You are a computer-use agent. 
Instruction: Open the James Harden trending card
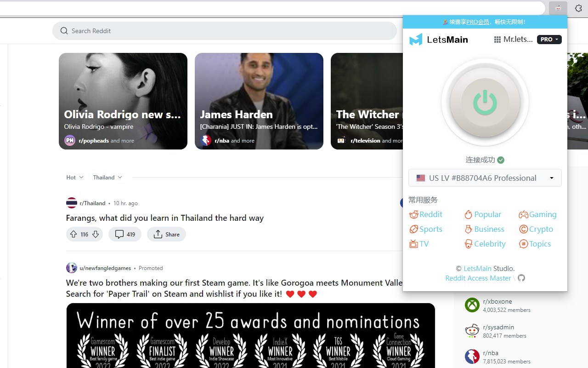pyautogui.click(x=259, y=101)
